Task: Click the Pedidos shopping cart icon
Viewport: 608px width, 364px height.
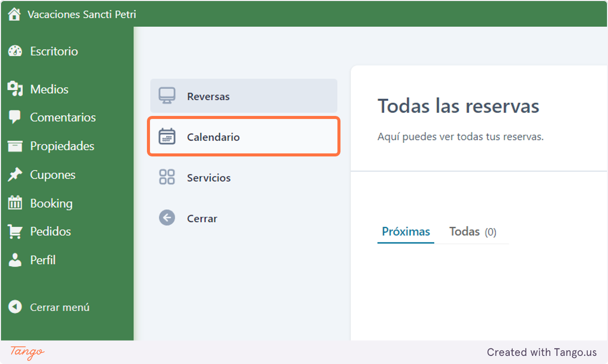Action: click(15, 231)
